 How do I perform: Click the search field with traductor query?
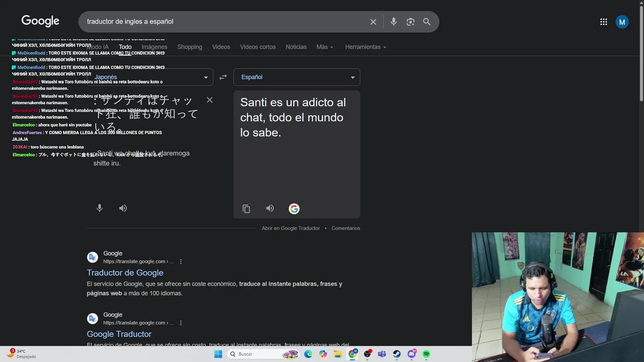[x=224, y=22]
